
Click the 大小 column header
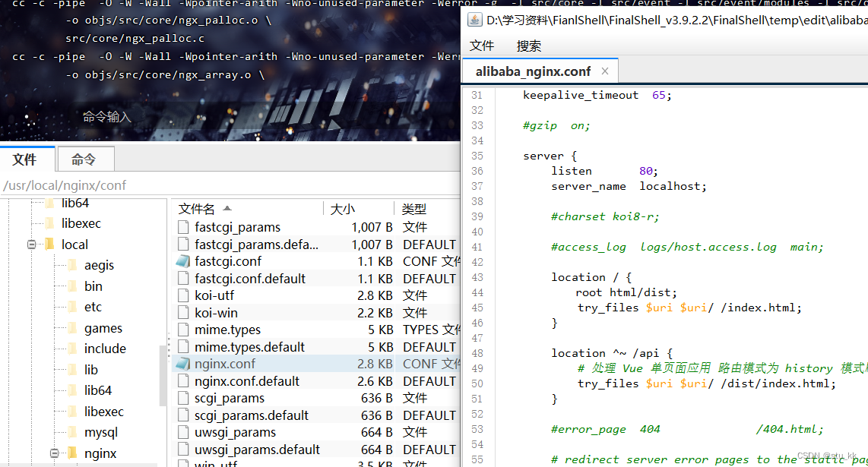click(x=343, y=209)
